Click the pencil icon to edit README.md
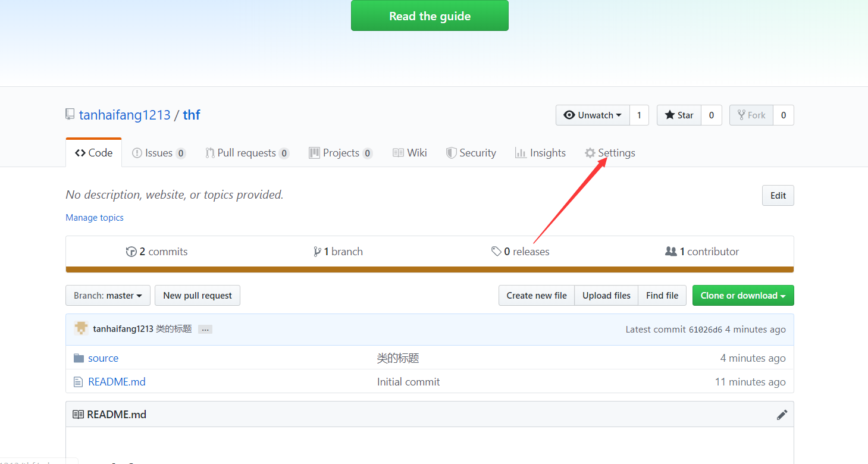This screenshot has height=464, width=868. (782, 415)
